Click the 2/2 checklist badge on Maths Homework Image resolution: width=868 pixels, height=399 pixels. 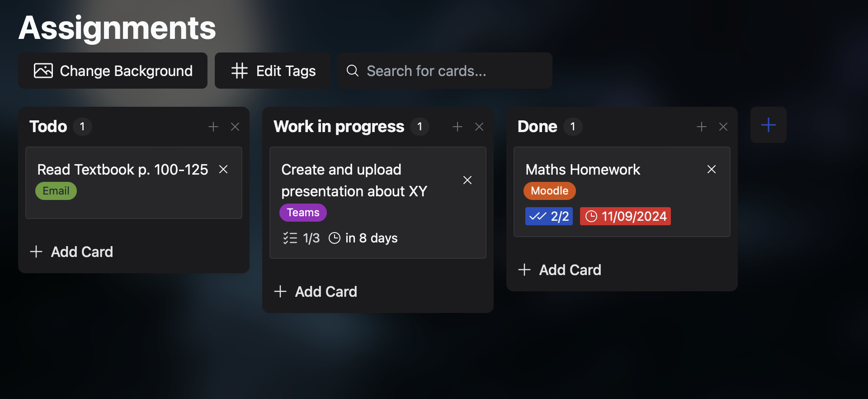(548, 216)
